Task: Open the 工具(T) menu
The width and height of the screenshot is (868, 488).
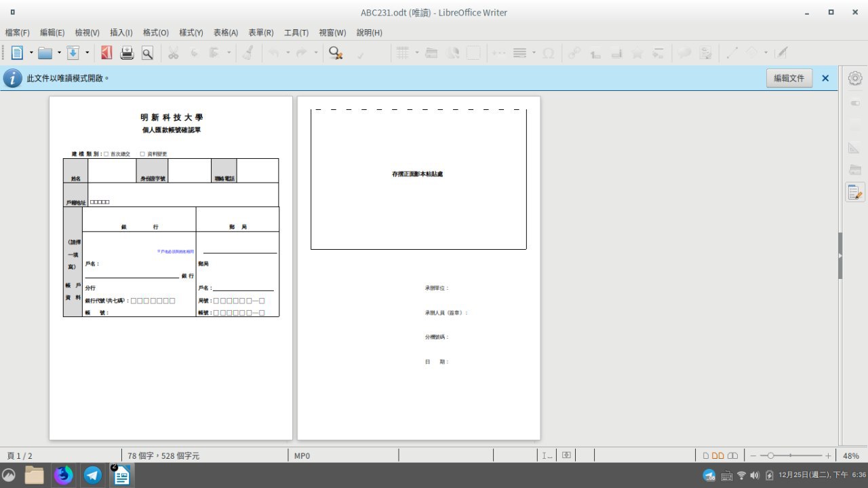Action: pos(296,33)
